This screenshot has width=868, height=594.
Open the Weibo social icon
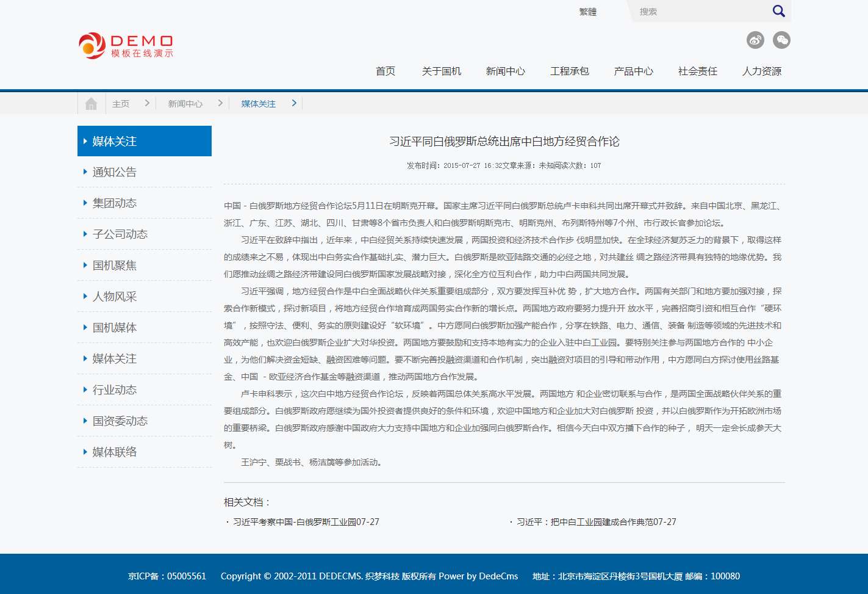pyautogui.click(x=755, y=40)
